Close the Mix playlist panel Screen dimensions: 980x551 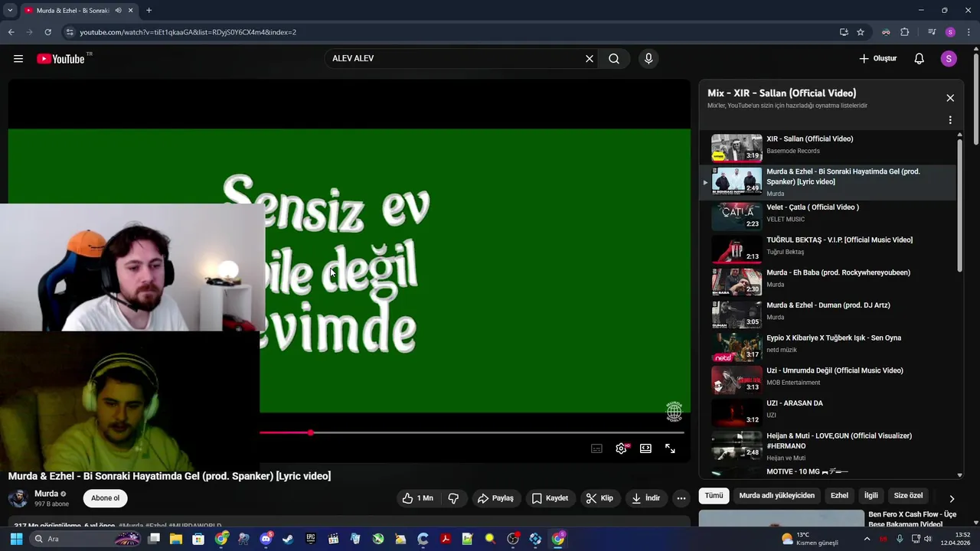pyautogui.click(x=950, y=98)
